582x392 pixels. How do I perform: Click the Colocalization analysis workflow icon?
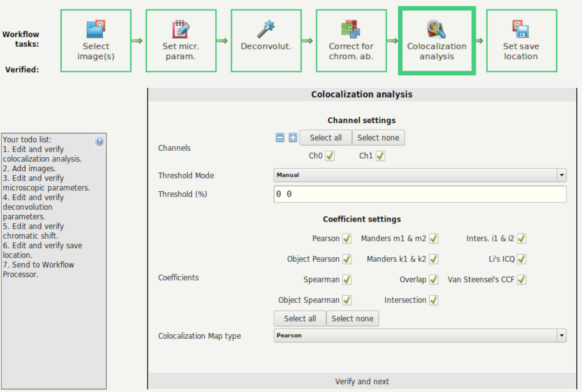coord(436,30)
